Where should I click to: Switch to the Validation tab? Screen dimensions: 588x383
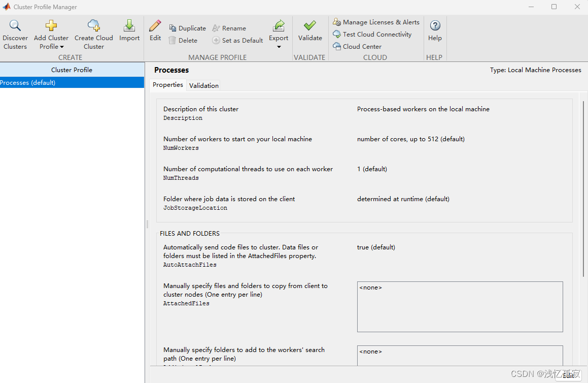203,86
